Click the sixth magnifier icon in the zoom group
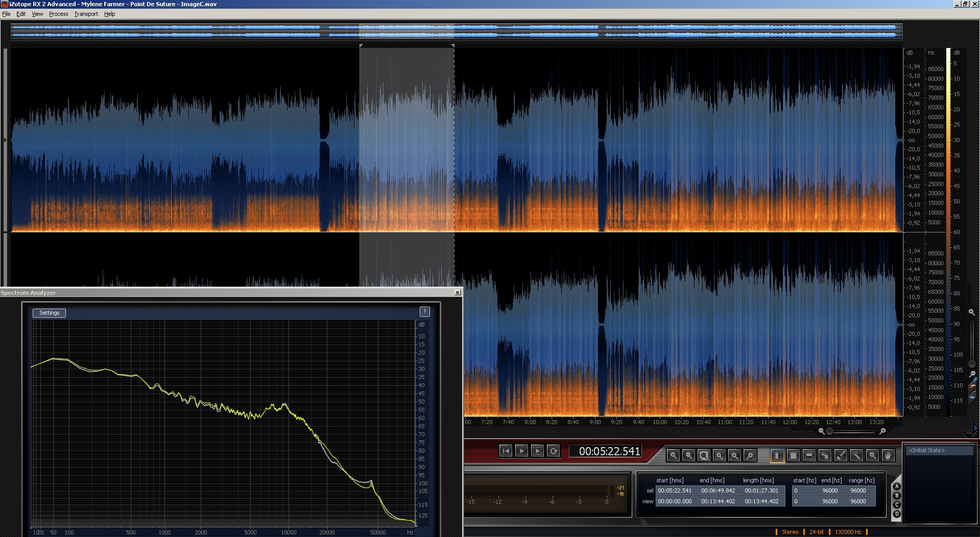 pyautogui.click(x=750, y=455)
